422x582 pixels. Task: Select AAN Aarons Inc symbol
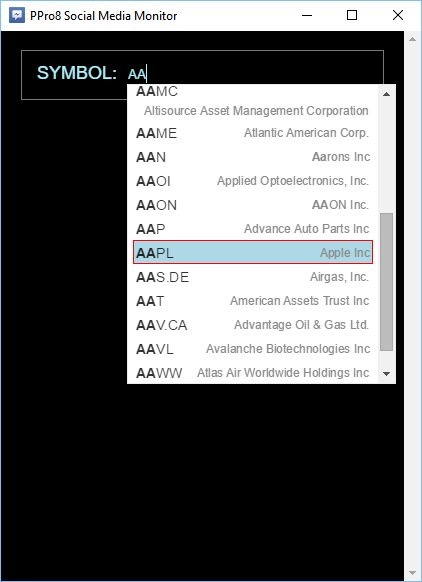tap(253, 157)
